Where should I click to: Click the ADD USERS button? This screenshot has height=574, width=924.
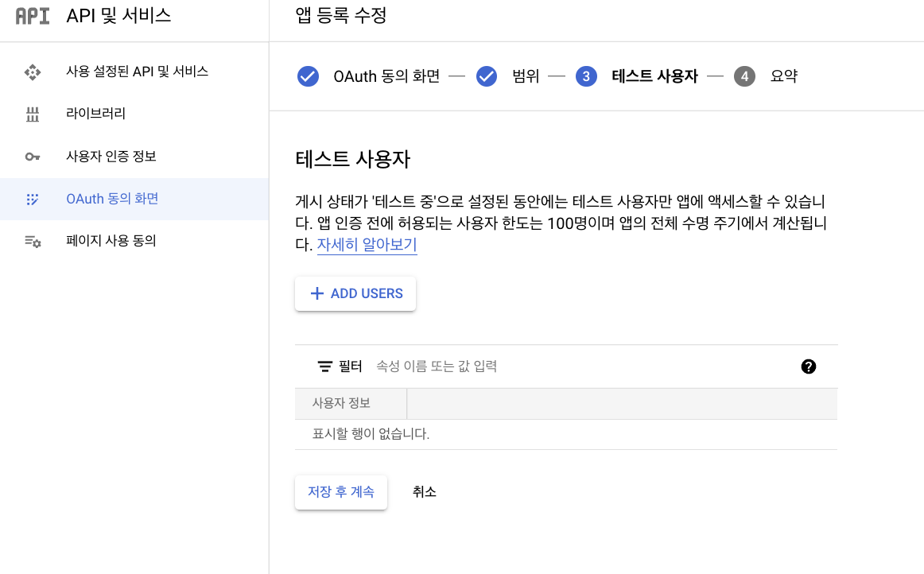(x=355, y=293)
